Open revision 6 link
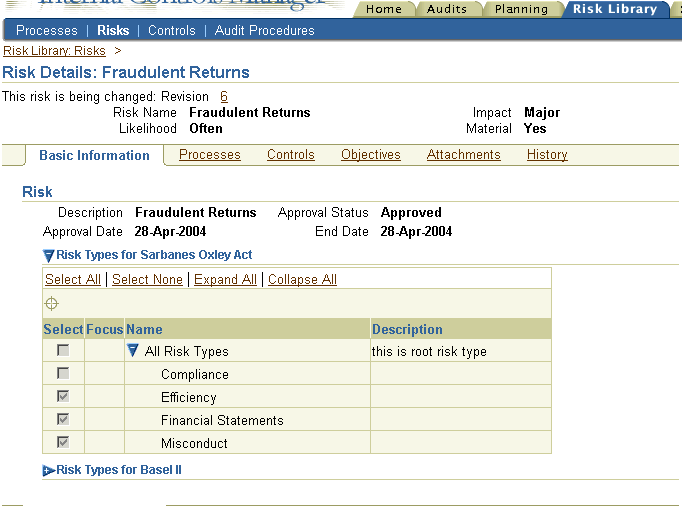This screenshot has height=506, width=682. (x=224, y=96)
